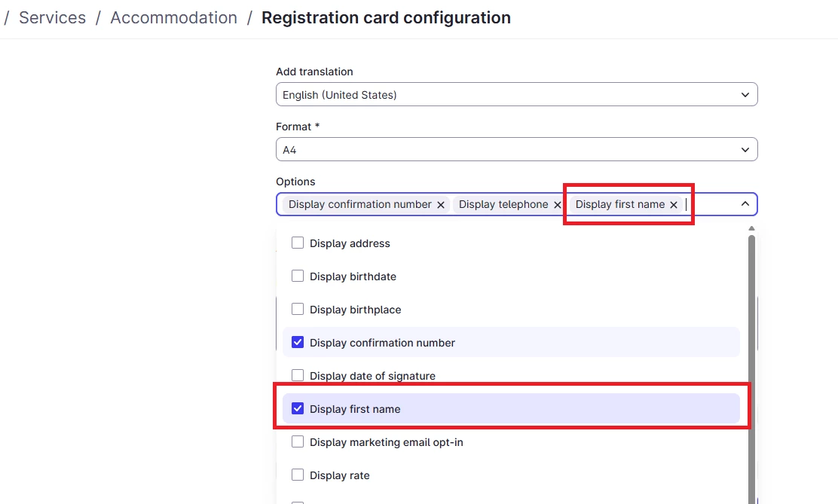Image resolution: width=838 pixels, height=504 pixels.
Task: Collapse the Options dropdown chevron
Action: [x=745, y=204]
